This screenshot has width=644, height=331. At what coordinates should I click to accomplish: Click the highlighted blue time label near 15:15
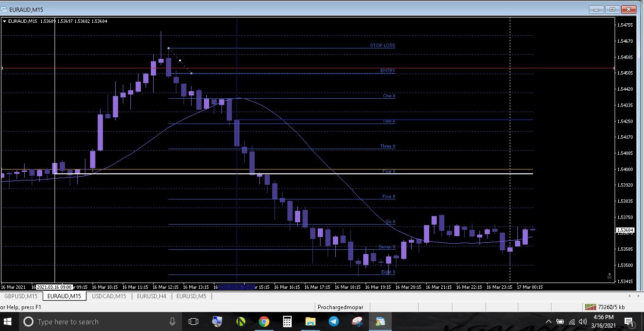click(237, 287)
